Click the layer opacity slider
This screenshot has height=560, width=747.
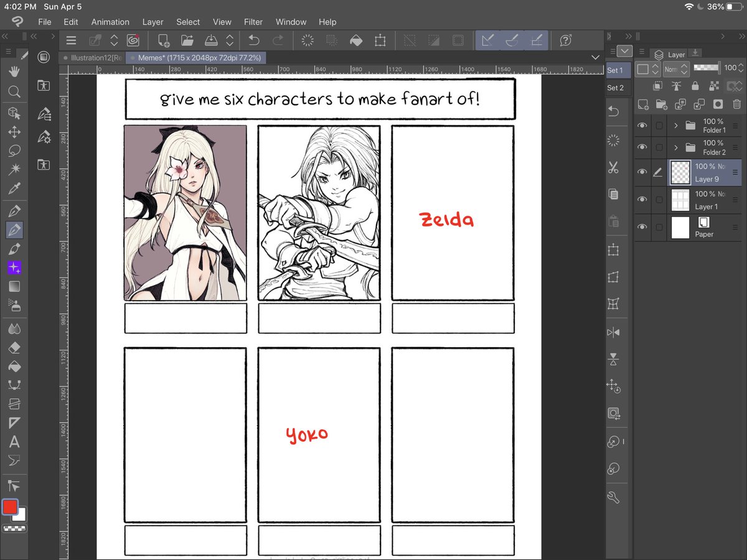(x=707, y=68)
